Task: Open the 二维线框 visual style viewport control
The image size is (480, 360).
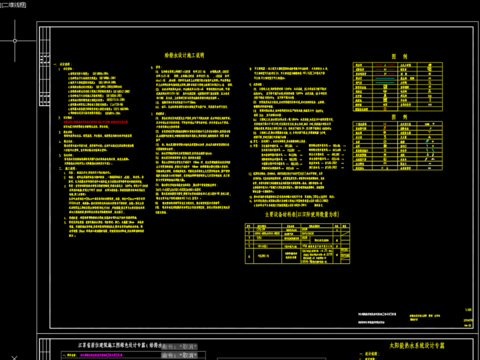Action: pyautogui.click(x=13, y=5)
